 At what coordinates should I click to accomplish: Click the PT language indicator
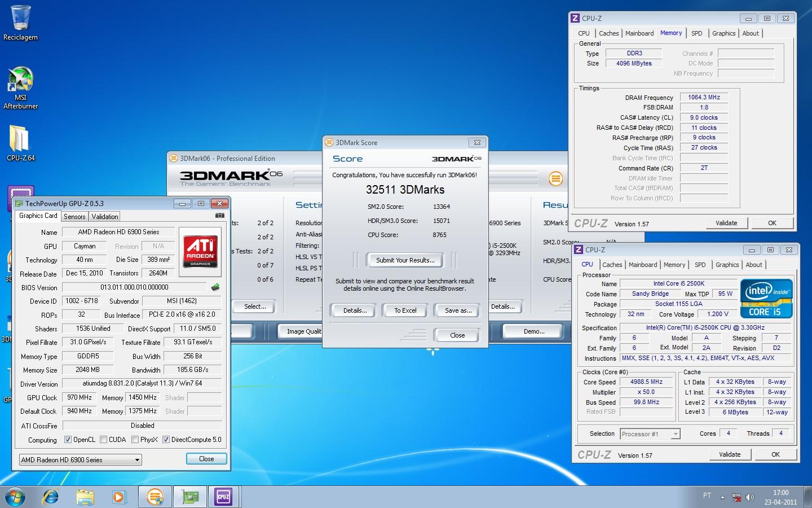707,496
